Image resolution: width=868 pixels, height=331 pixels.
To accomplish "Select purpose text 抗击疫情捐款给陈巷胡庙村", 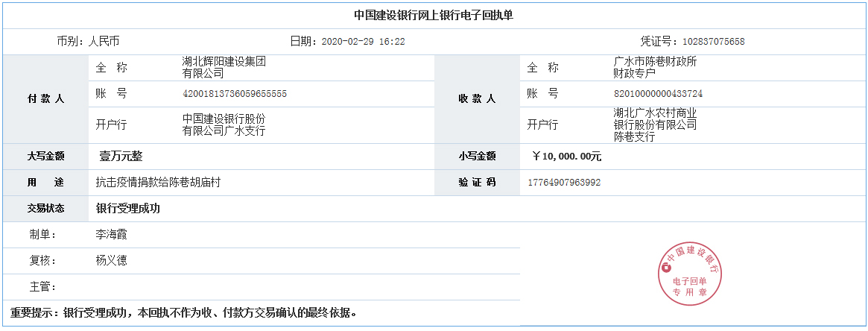I will click(x=158, y=183).
